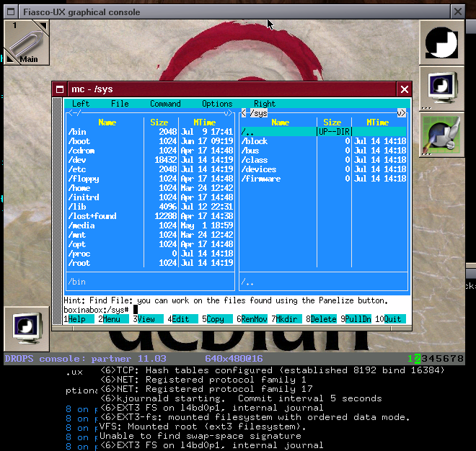Select the /initrd directory row
Screen dimensions: 476x451
coord(150,197)
